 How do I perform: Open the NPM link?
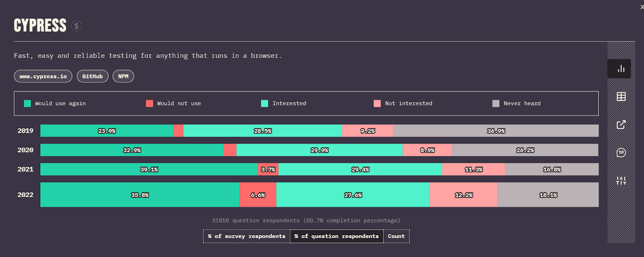tap(123, 76)
